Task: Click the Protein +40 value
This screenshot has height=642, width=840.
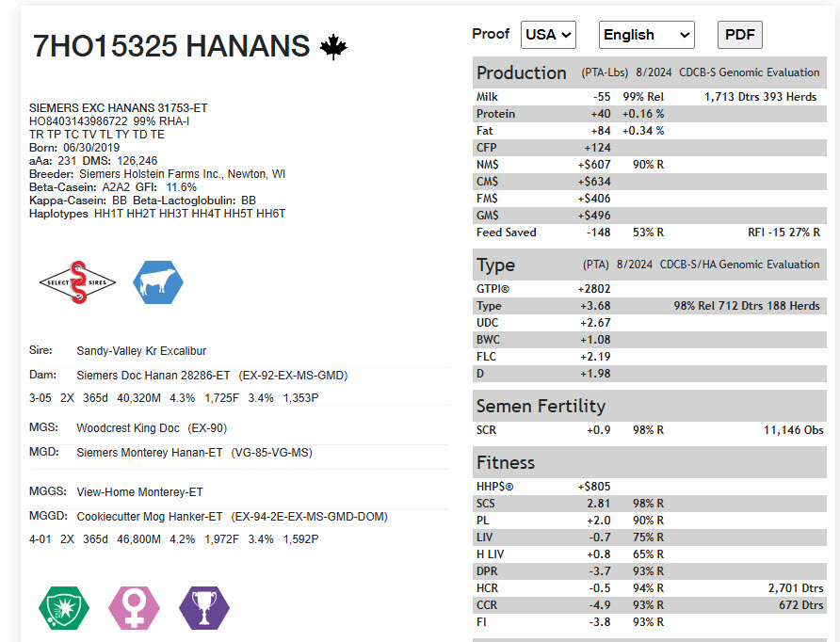Action: click(x=601, y=114)
